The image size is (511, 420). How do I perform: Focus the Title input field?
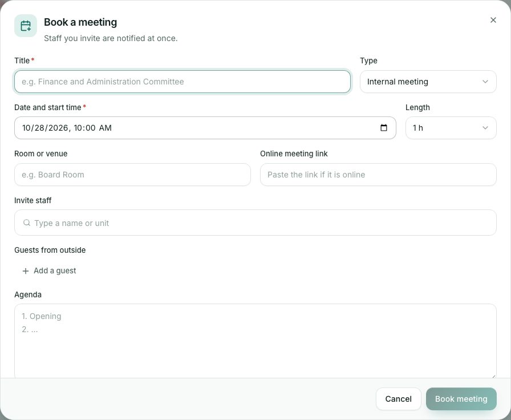(182, 82)
